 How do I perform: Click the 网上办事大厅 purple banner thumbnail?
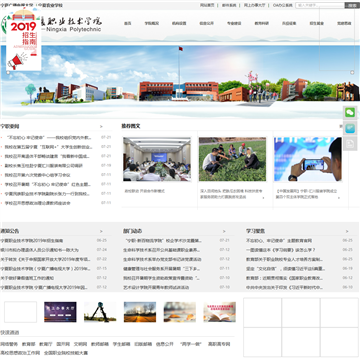(60, 312)
